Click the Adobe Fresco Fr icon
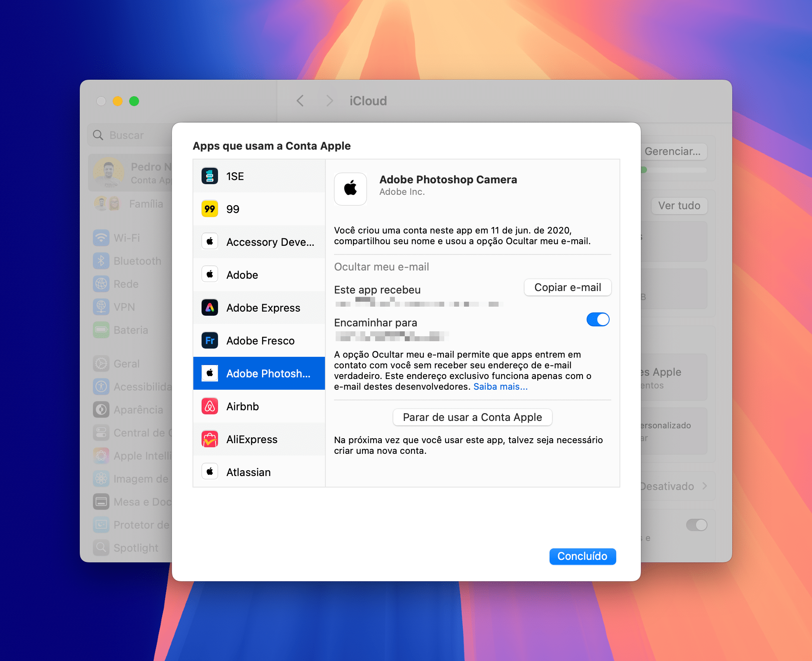The width and height of the screenshot is (812, 661). tap(210, 340)
